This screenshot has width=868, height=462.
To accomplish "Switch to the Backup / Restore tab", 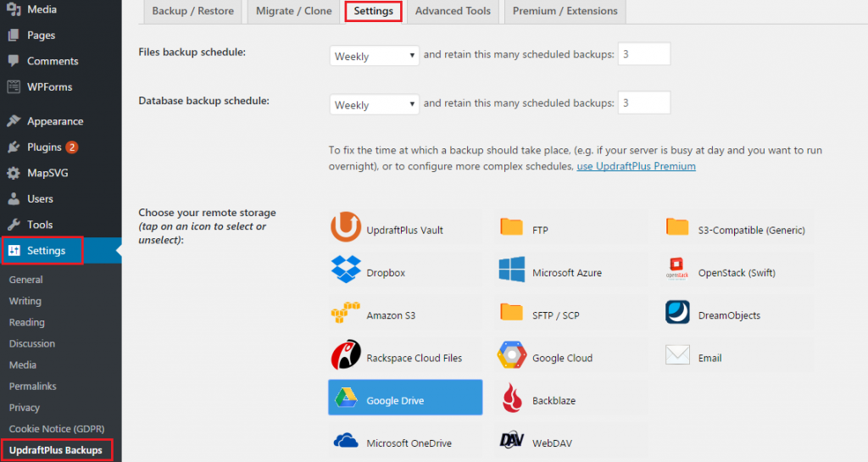I will click(x=192, y=11).
